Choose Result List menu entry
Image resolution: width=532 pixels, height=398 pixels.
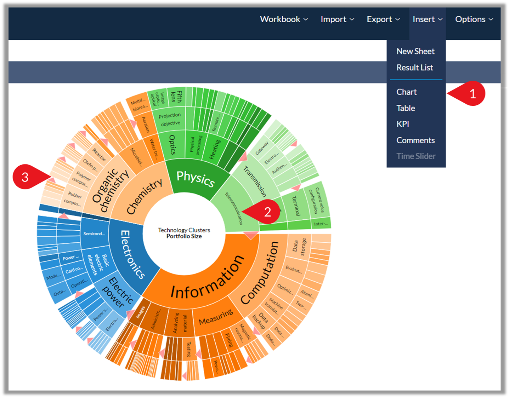pos(414,68)
